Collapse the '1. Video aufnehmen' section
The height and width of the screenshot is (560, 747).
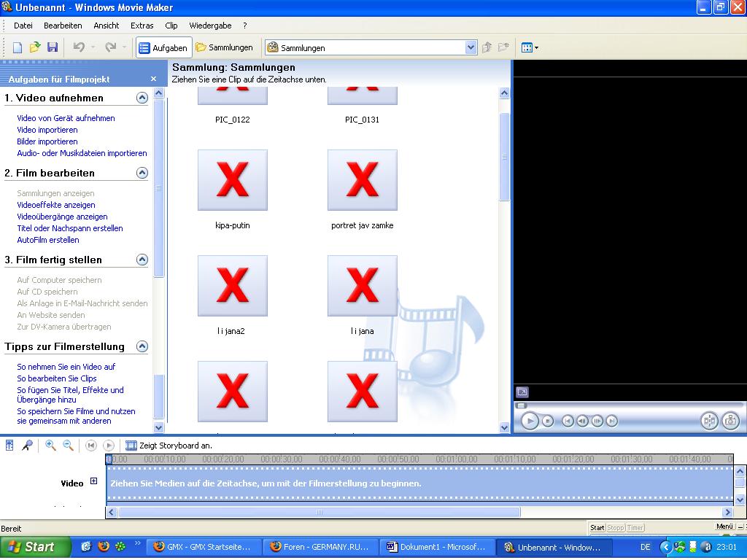click(x=142, y=98)
